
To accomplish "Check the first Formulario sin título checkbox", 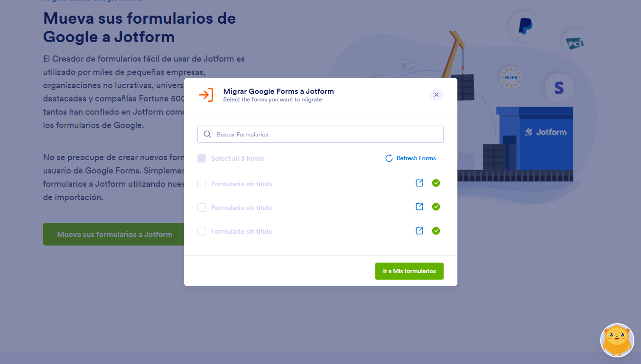I will click(x=202, y=184).
